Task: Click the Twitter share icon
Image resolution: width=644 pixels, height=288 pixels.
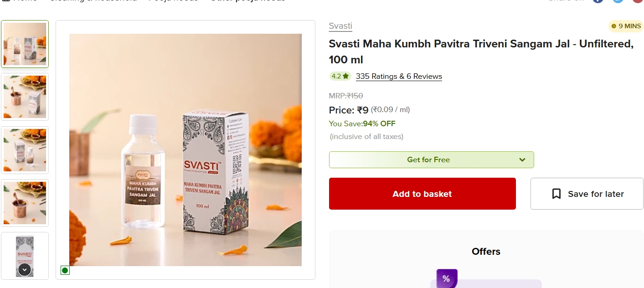Action: click(x=618, y=1)
